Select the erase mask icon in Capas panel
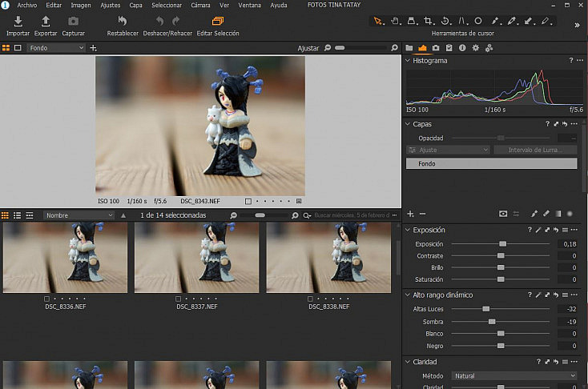Screen dimensions: 588x389 click(x=546, y=214)
